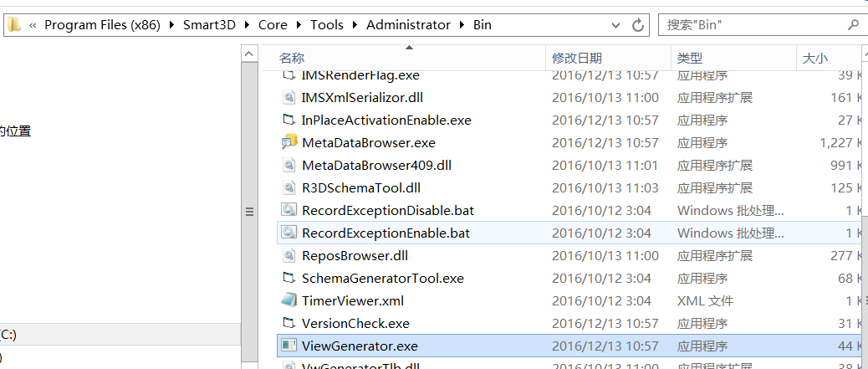Viewport: 868px width, 369px height.
Task: Select ViewGenerator.exe file name
Action: [360, 346]
